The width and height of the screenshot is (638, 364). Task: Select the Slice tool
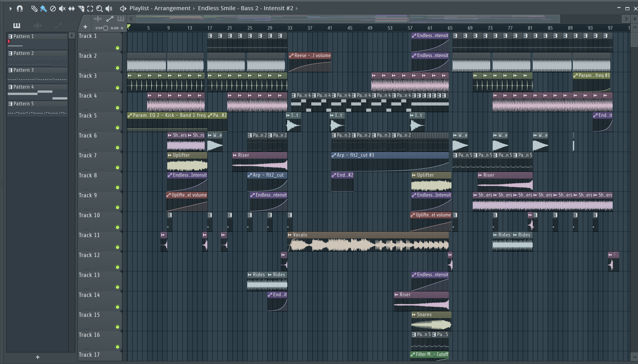pyautogui.click(x=81, y=8)
